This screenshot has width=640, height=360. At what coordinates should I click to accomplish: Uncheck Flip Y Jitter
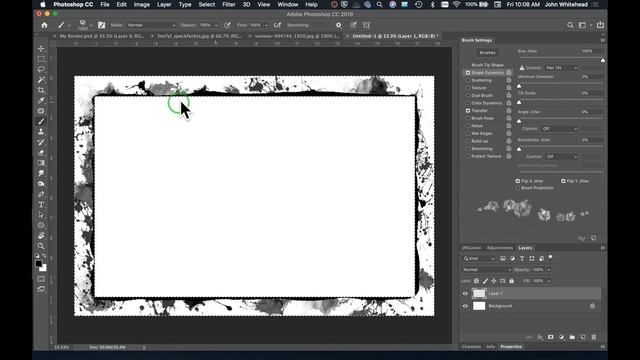click(x=563, y=181)
